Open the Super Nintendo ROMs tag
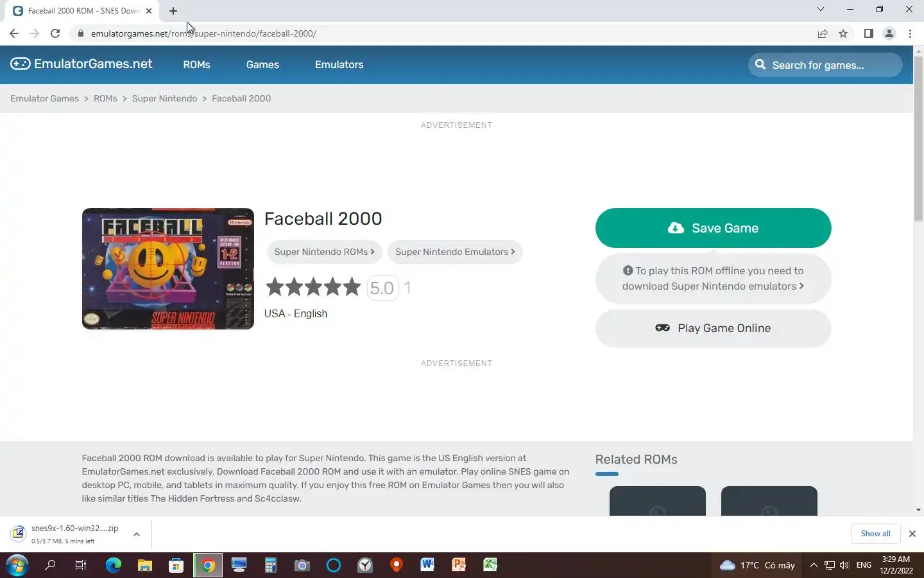This screenshot has height=578, width=924. (x=324, y=252)
